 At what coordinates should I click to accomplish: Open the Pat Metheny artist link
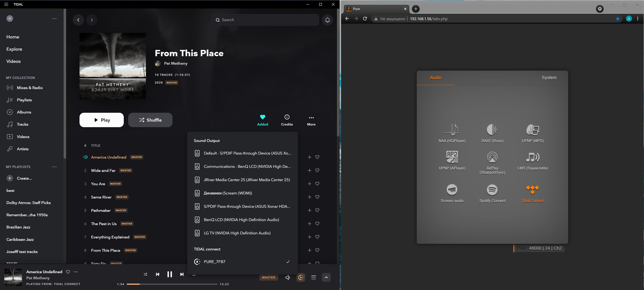(x=175, y=63)
